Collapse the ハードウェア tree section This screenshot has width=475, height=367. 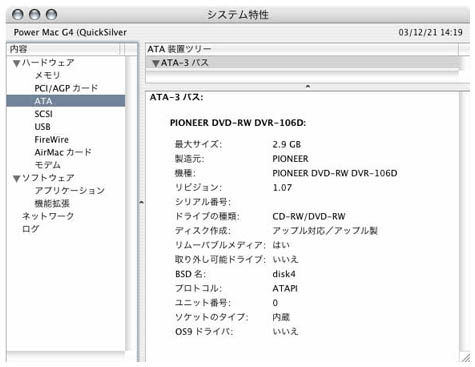click(17, 63)
